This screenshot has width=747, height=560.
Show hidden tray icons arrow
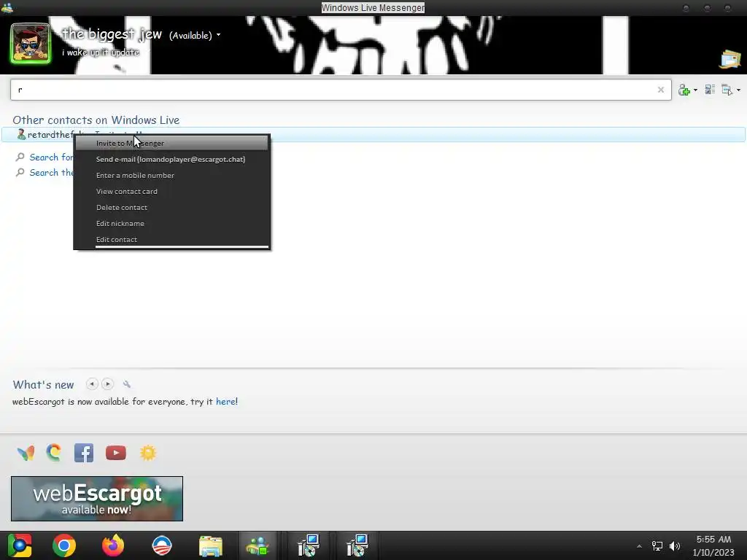pos(639,546)
